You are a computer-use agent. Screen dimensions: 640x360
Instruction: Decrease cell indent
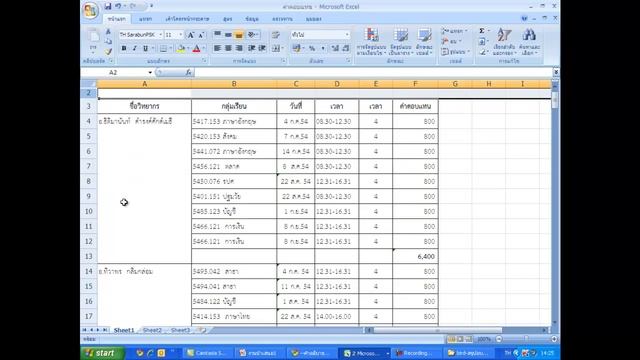point(252,49)
